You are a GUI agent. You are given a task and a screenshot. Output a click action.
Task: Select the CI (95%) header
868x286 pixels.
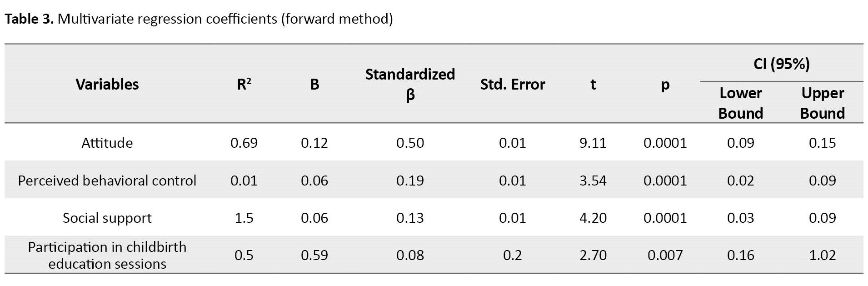(x=781, y=64)
